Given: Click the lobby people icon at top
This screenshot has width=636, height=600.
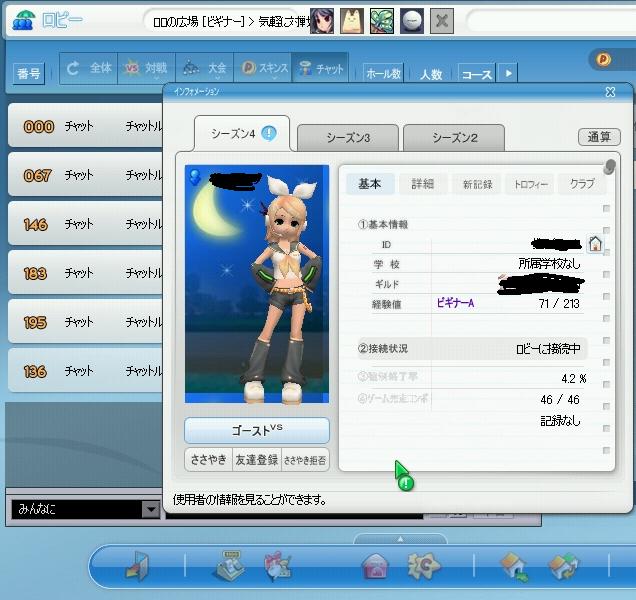Looking at the screenshot, I should click(x=24, y=20).
